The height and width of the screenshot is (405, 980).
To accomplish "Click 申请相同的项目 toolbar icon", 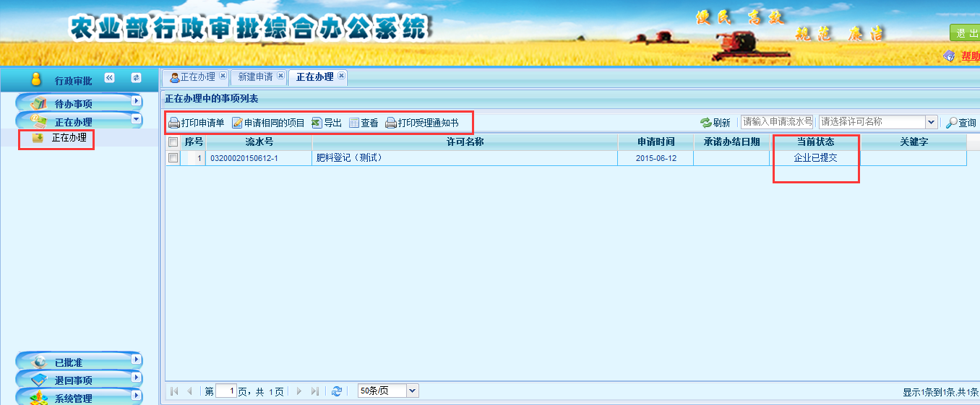I will (237, 123).
